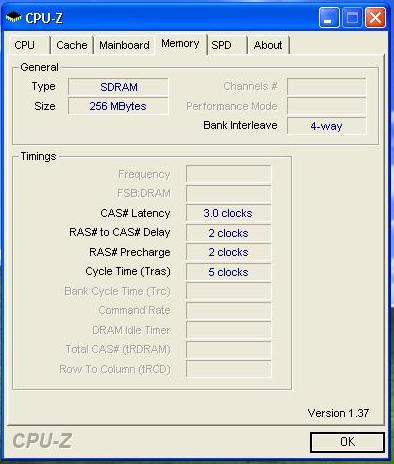
Task: Click the RAS# Precharge value field
Action: click(229, 252)
